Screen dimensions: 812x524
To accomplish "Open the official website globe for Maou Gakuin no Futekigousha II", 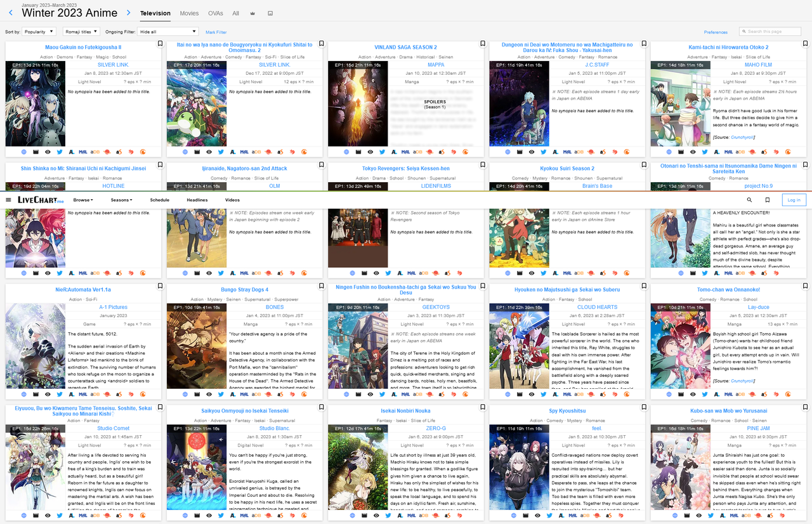I will 24,152.
